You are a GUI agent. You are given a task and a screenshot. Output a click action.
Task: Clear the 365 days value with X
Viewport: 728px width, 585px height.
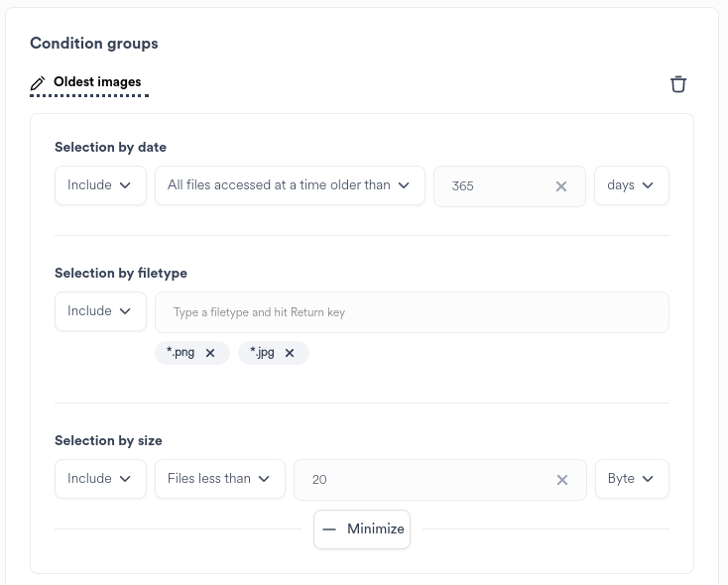pos(561,186)
